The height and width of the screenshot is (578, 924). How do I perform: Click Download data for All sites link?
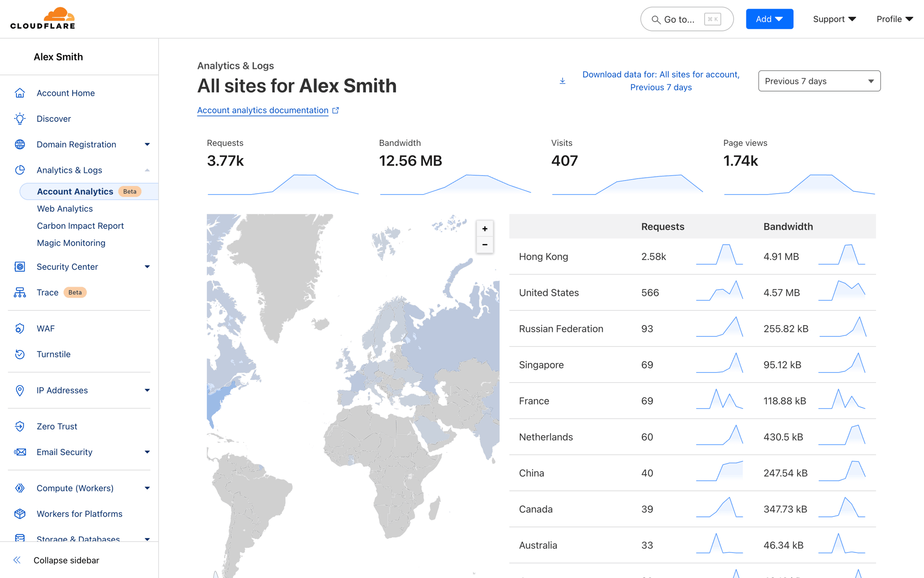pyautogui.click(x=661, y=81)
